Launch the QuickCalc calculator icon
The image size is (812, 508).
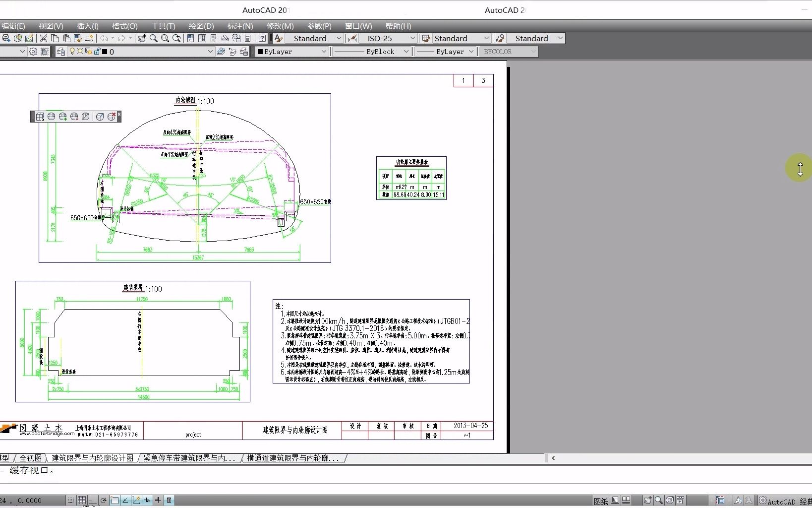247,38
